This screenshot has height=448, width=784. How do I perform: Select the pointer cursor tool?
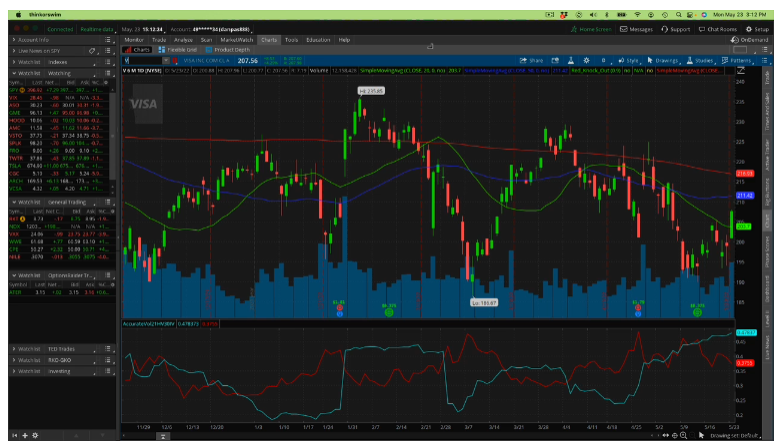[701, 436]
